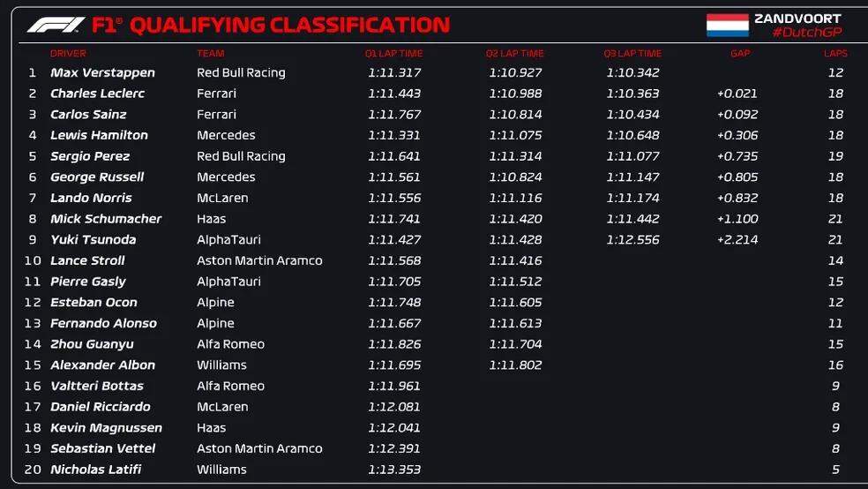Click the #DutchGP hashtag
The image size is (868, 489).
click(806, 33)
